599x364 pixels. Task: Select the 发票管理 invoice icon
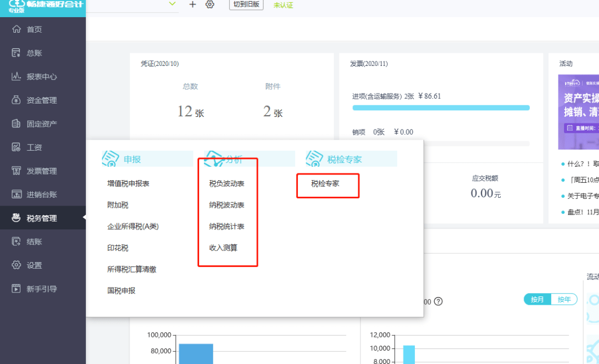pyautogui.click(x=16, y=171)
